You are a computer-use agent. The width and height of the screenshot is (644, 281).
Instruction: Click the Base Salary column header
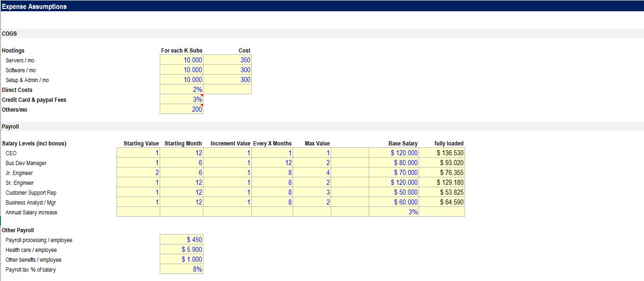click(x=403, y=144)
